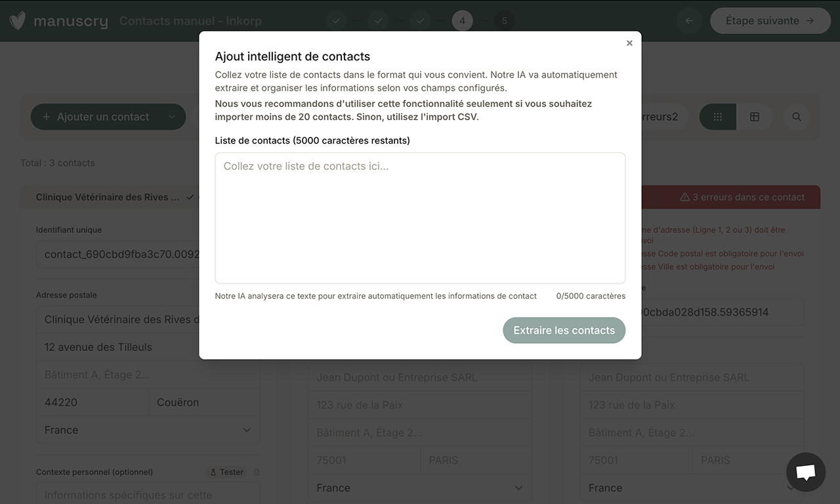Select the grid view icon

[x=717, y=116]
